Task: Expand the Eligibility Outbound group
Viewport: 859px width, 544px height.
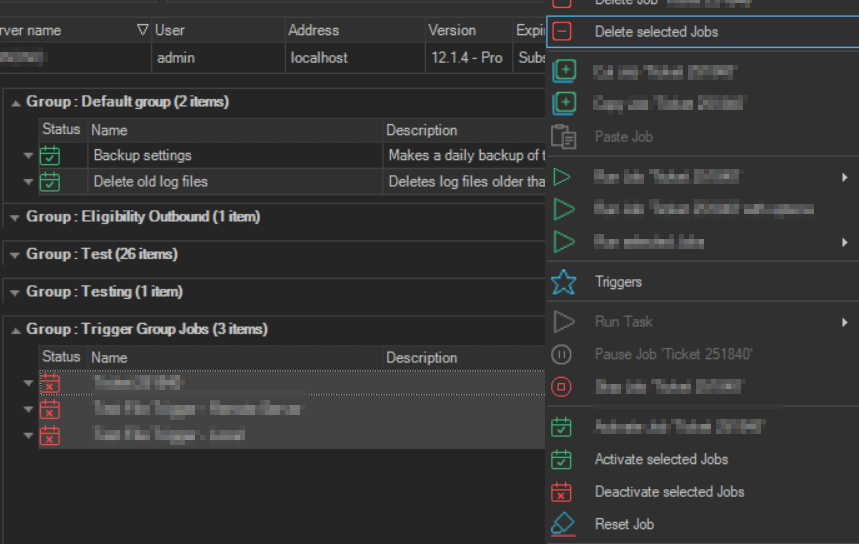Action: point(14,218)
